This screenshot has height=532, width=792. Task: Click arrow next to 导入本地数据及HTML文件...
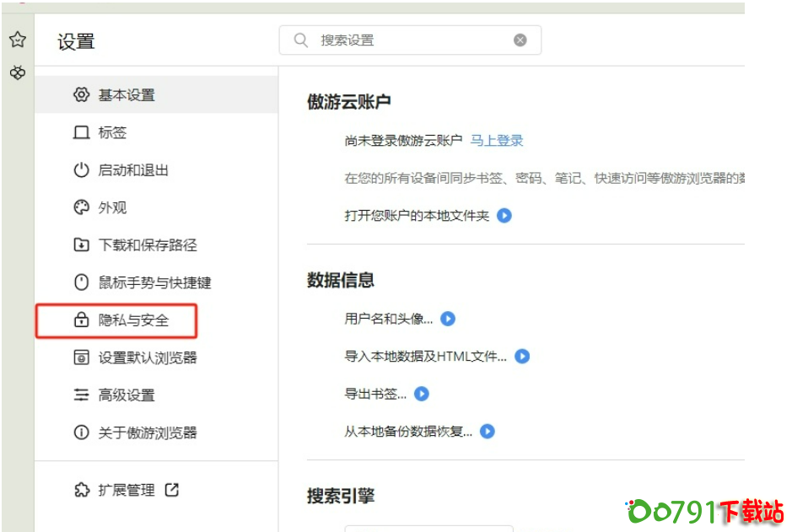(522, 357)
